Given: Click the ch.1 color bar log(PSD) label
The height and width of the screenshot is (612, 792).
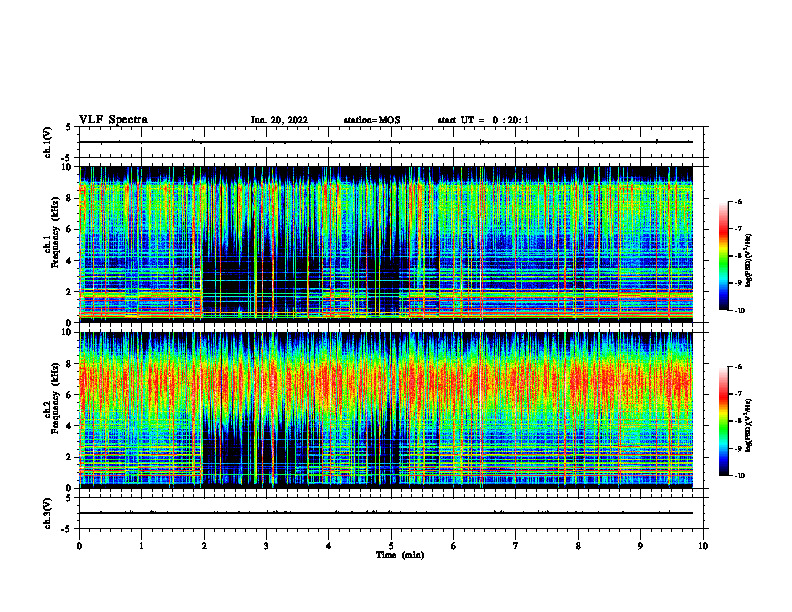Looking at the screenshot, I should tap(748, 261).
